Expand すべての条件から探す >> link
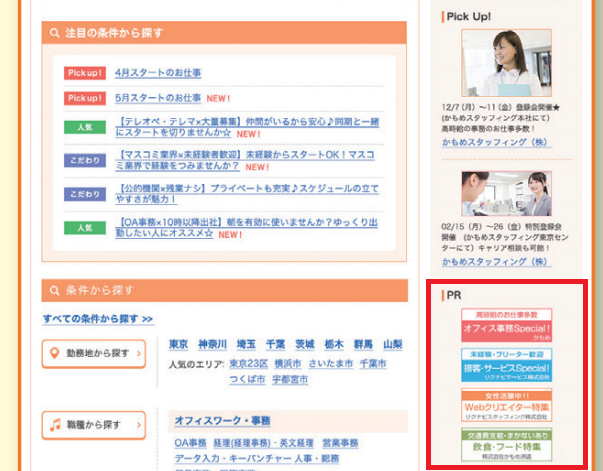Viewport: 603px width, 471px height. click(x=98, y=319)
